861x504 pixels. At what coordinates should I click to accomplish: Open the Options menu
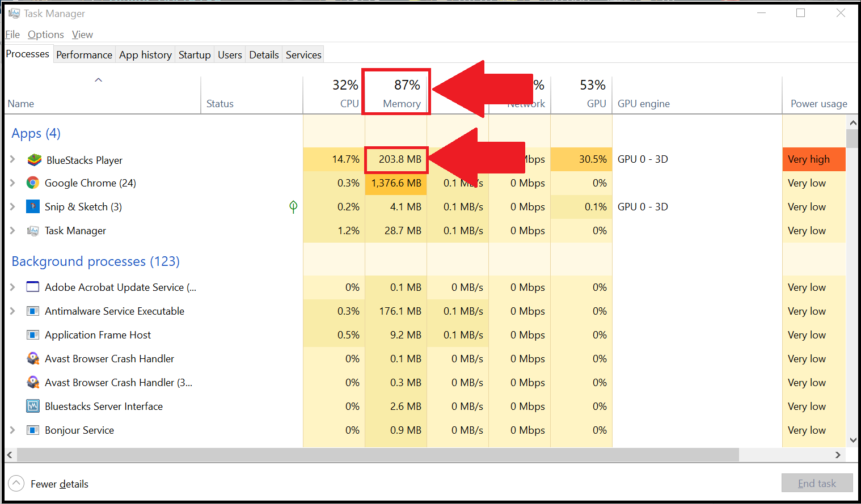(x=45, y=35)
